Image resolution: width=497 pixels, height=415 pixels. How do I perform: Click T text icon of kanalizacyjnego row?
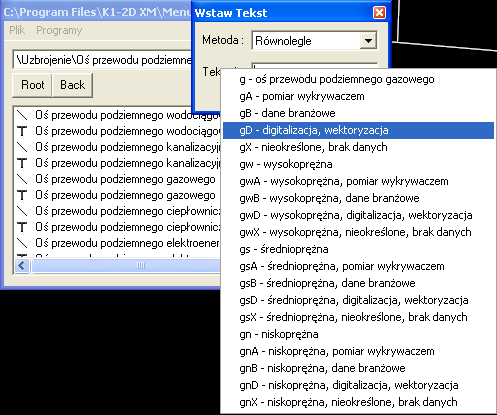(x=22, y=163)
